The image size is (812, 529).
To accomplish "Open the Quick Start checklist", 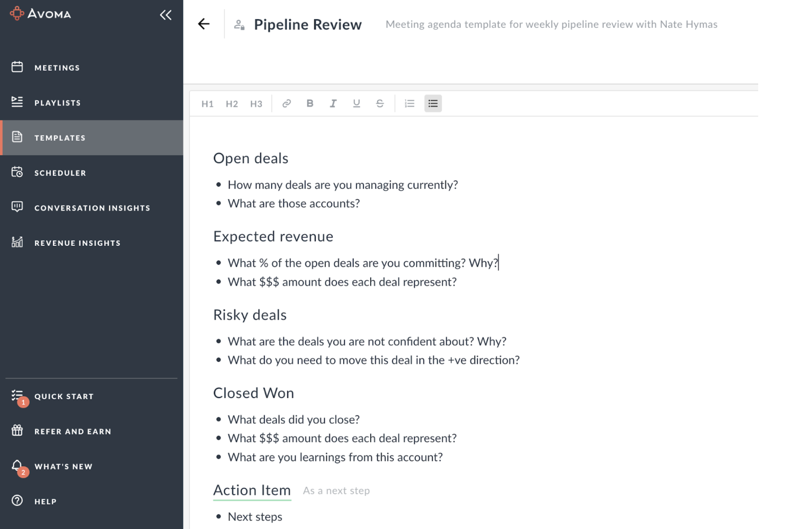I will 64,396.
